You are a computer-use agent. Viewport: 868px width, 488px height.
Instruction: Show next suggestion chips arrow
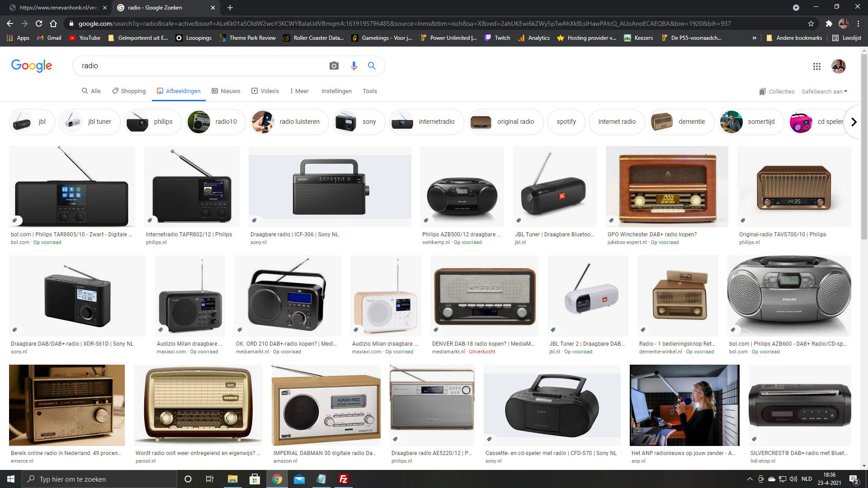click(x=854, y=122)
